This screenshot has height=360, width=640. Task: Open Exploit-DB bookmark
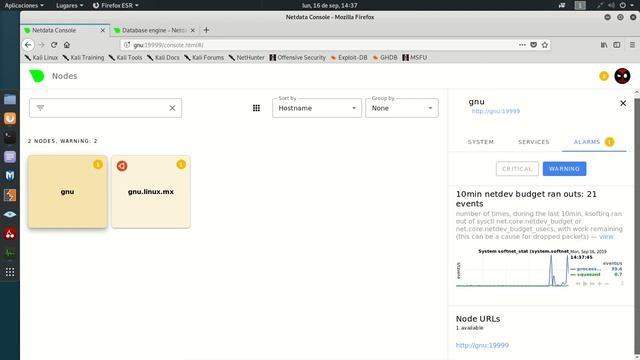(x=349, y=58)
